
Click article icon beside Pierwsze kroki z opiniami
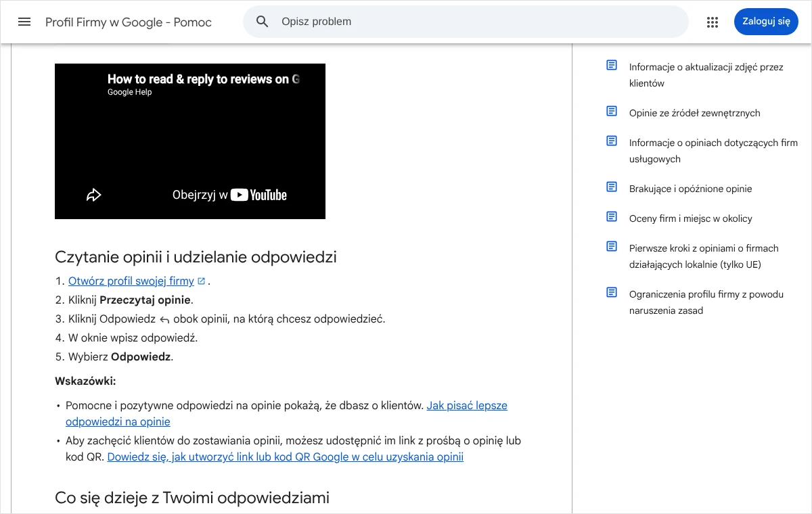pos(612,247)
